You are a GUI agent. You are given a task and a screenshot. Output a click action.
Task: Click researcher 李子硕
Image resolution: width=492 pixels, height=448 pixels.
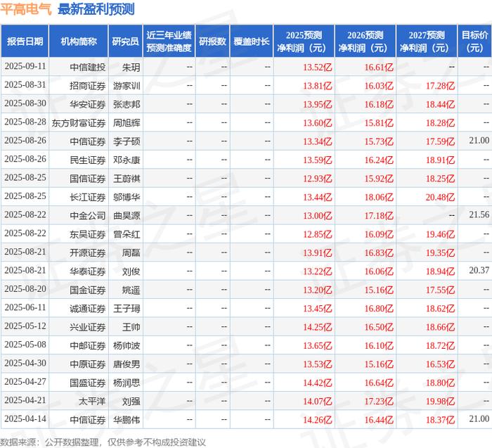tap(127, 141)
